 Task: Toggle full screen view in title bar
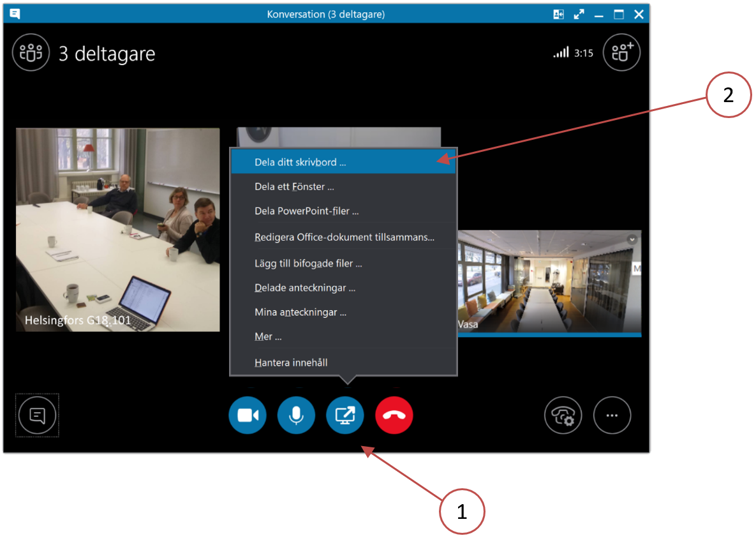point(579,14)
